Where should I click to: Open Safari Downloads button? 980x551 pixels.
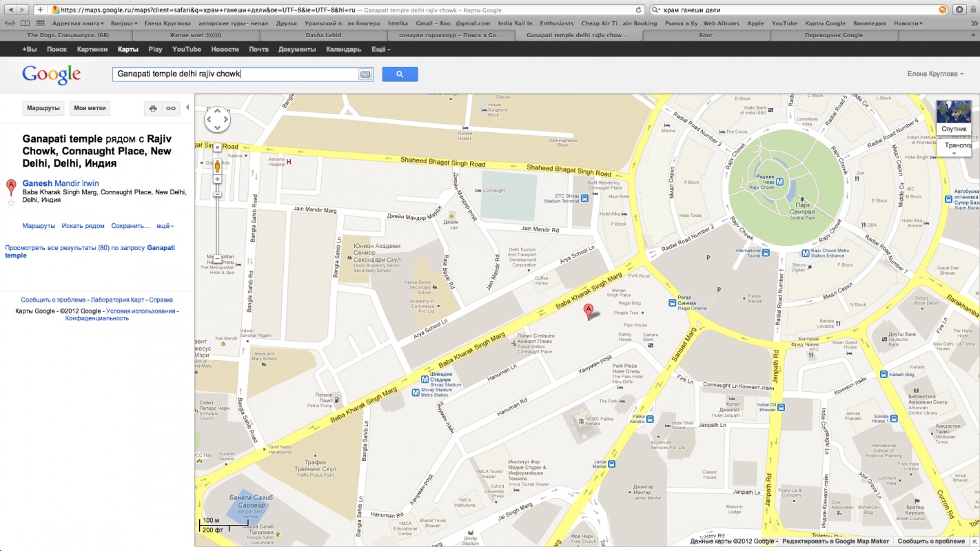click(959, 10)
